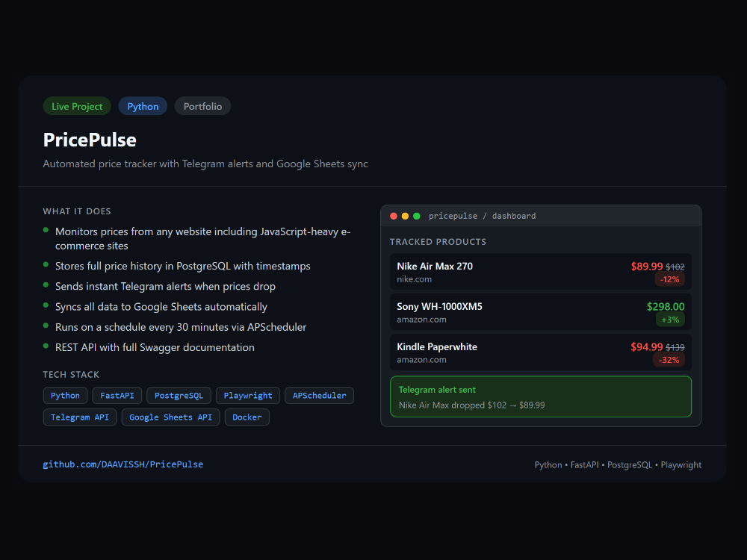Click the Playwright tech stack tag
Image resolution: width=747 pixels, height=560 pixels.
(x=248, y=396)
